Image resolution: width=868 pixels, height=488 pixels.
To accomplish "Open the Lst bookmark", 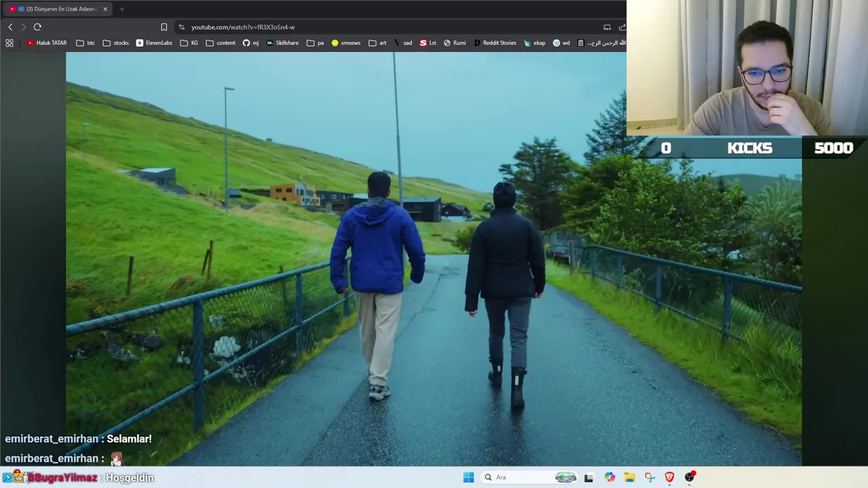I will point(428,43).
